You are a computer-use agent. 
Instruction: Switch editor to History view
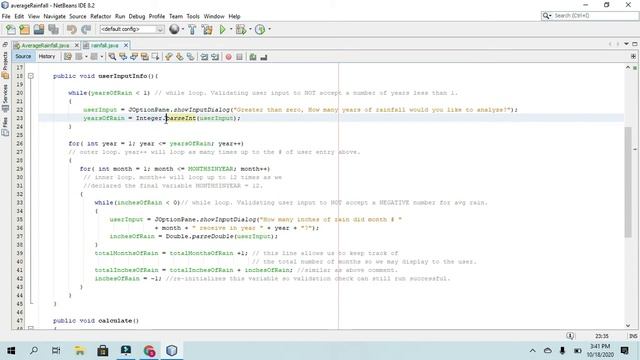click(x=47, y=56)
